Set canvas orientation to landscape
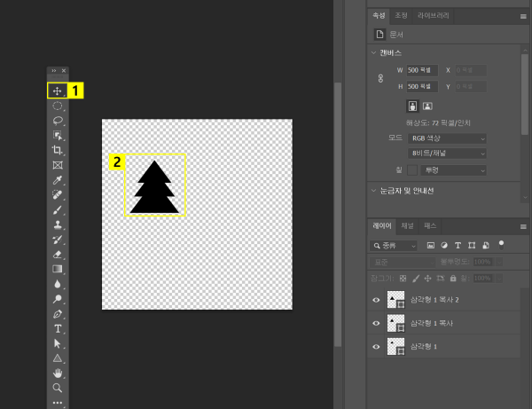The width and height of the screenshot is (532, 409). pyautogui.click(x=427, y=106)
